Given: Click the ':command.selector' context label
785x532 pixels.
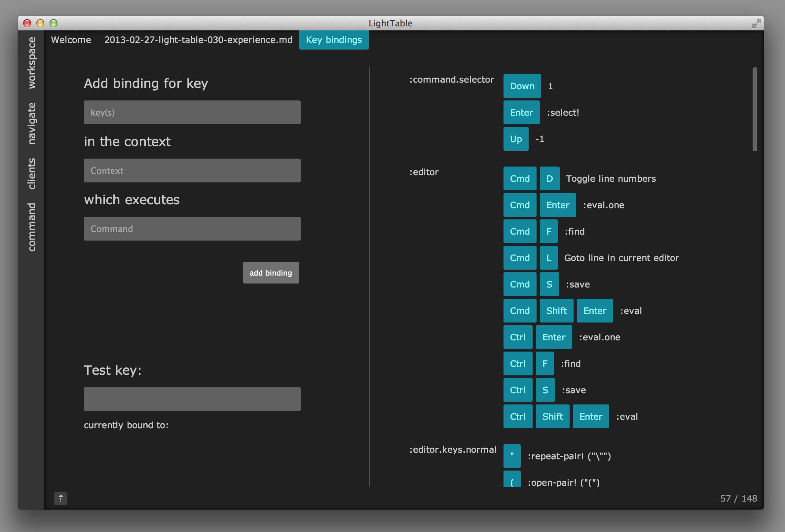Looking at the screenshot, I should point(452,79).
